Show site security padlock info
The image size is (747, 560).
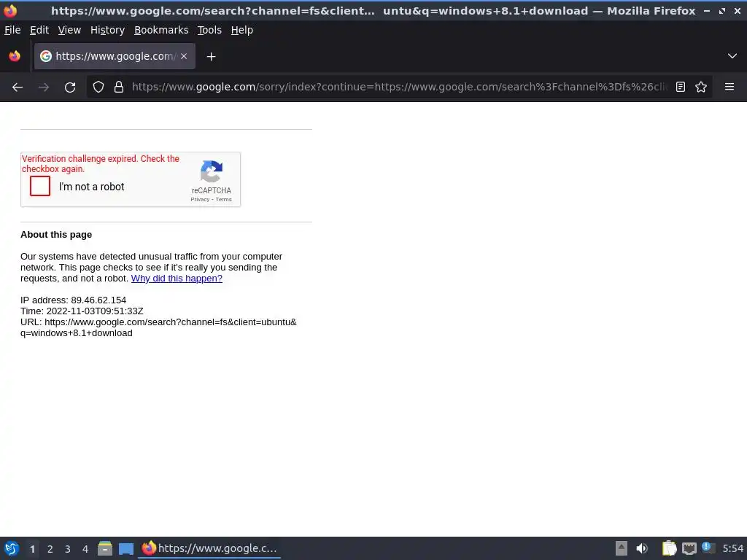tap(119, 87)
